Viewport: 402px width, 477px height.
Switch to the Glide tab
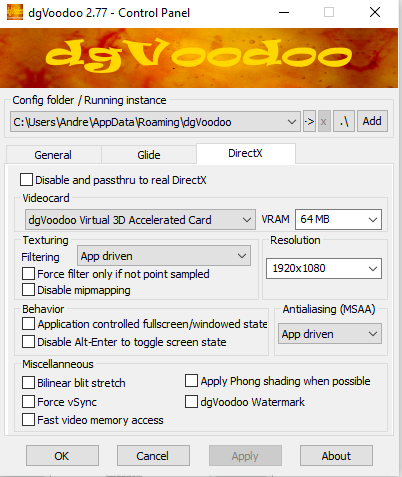point(149,155)
